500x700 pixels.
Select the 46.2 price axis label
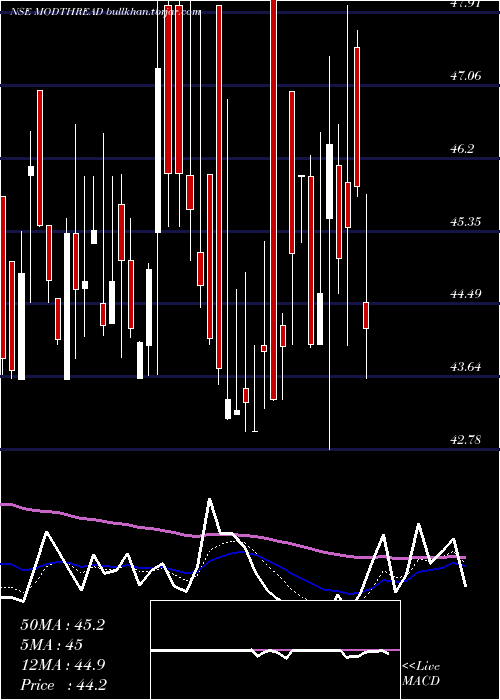pyautogui.click(x=461, y=149)
